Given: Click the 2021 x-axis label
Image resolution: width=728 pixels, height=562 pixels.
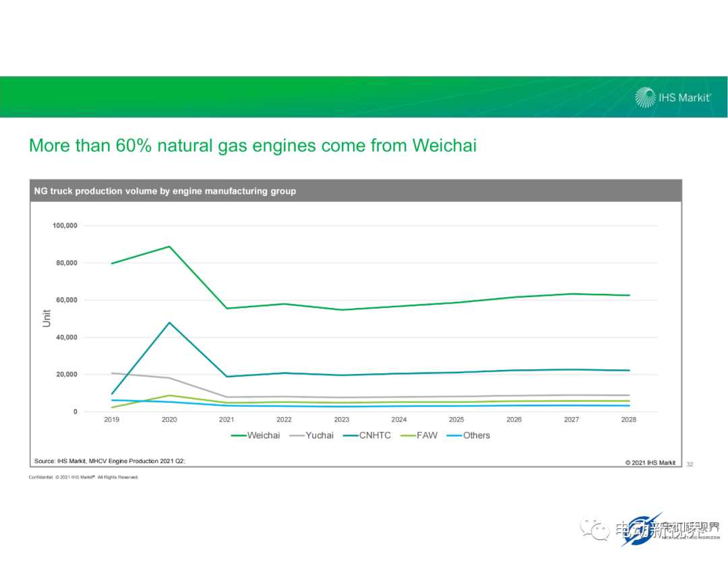Looking at the screenshot, I should click(x=226, y=420).
